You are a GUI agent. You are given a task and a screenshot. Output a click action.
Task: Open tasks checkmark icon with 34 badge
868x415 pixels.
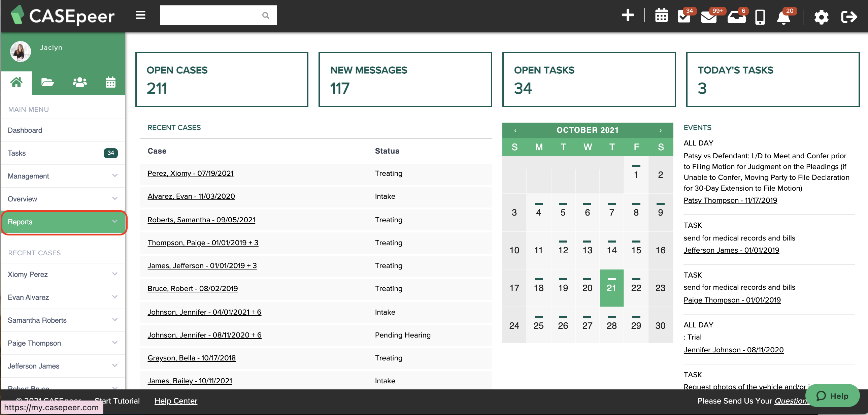tap(684, 17)
